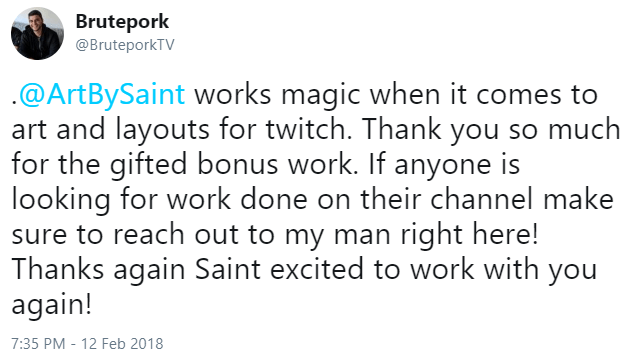The height and width of the screenshot is (361, 641).
Task: Click the phrase "If anyone is"
Action: pos(444,165)
